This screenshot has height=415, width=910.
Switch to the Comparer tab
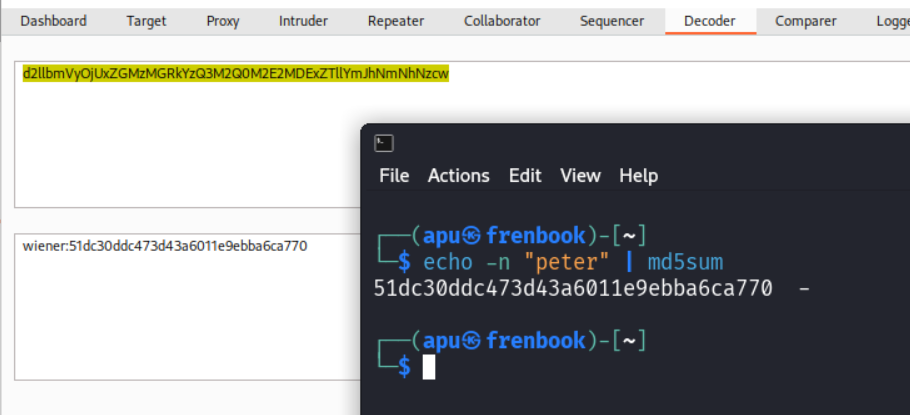coord(806,21)
